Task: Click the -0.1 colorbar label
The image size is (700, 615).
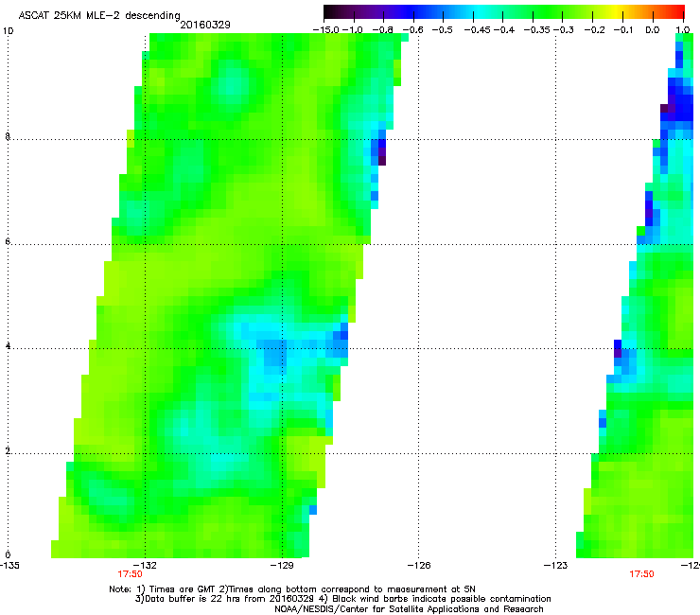Action: click(x=623, y=30)
